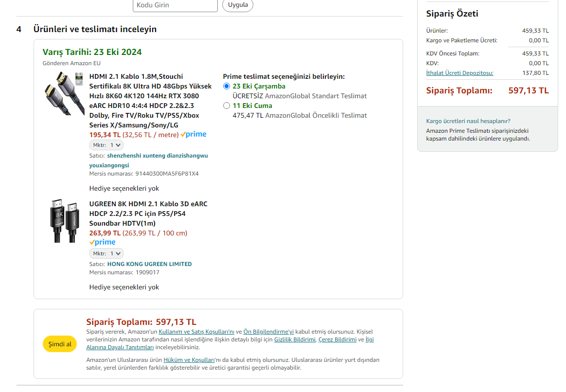Open seller shenzhenshi xunteng dianzishangwu youxiangongsi
566x392 pixels.
(148, 160)
